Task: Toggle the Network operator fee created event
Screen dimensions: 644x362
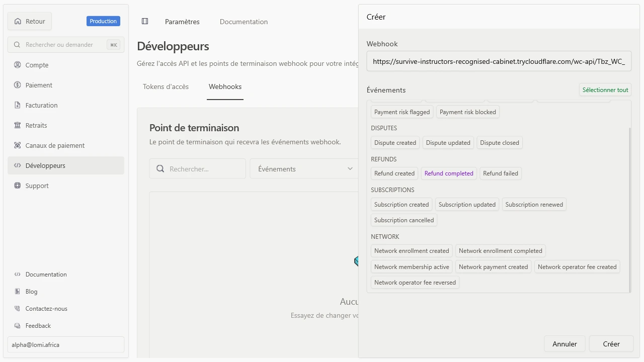Action: click(577, 267)
